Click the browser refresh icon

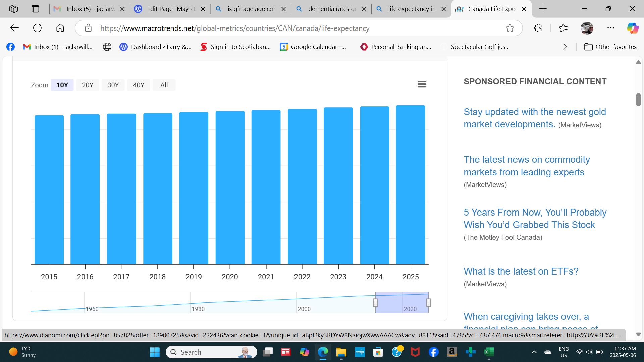click(37, 28)
